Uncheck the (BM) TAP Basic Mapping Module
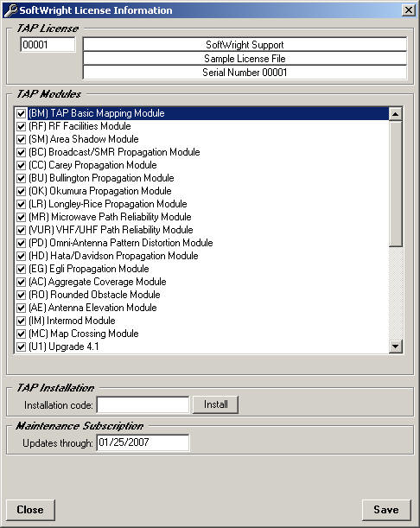The image size is (420, 528). [21, 113]
